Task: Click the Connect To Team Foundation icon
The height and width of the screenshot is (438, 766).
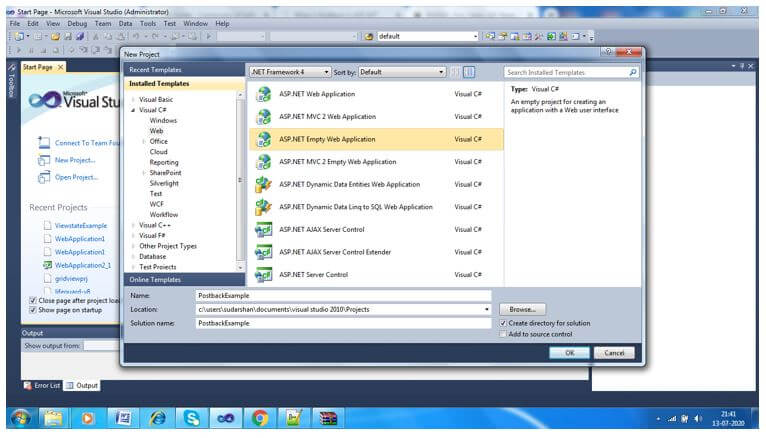Action: pyautogui.click(x=44, y=143)
